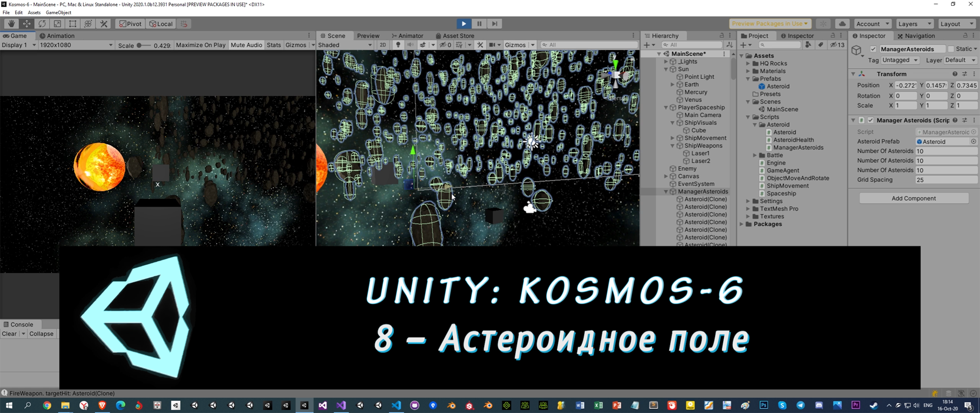Switch to the Asset Store tab

tap(455, 36)
